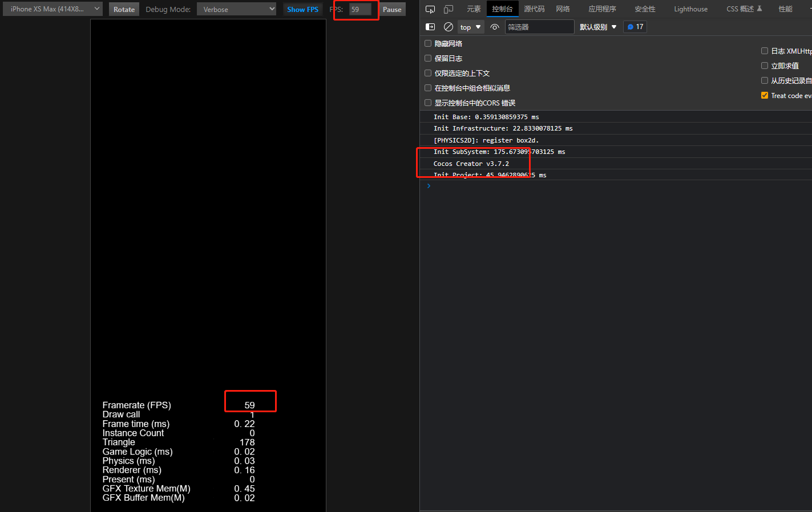Click the Triangle count value 178
Screen dimensions: 812x512
[x=247, y=442]
